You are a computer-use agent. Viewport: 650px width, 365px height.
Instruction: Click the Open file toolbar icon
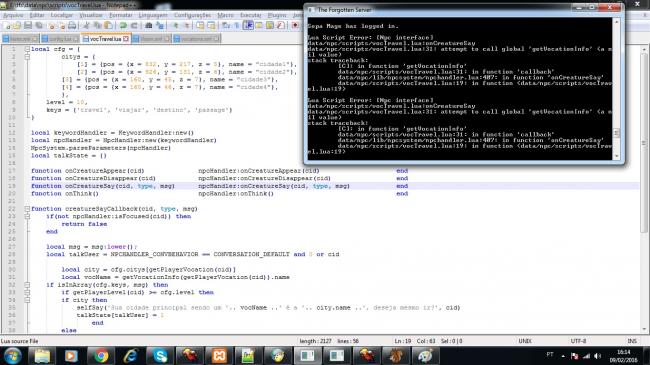[17, 26]
